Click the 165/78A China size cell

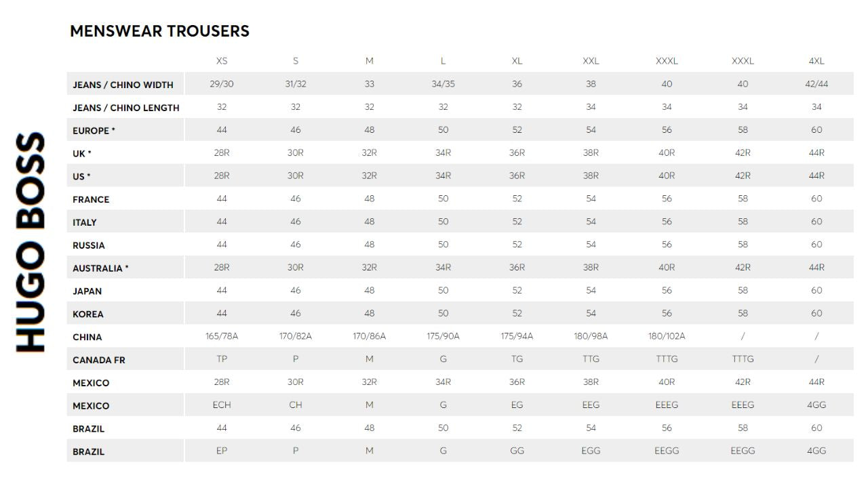pos(222,336)
